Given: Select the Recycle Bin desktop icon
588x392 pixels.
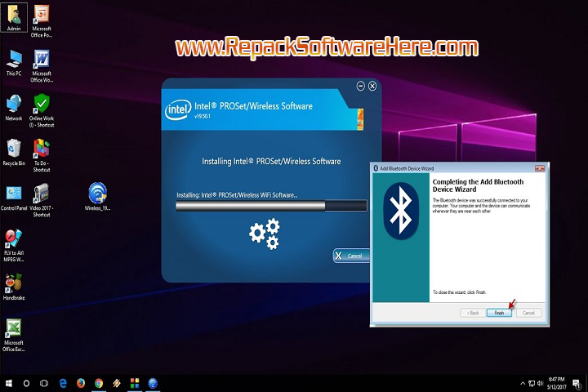Looking at the screenshot, I should (14, 153).
